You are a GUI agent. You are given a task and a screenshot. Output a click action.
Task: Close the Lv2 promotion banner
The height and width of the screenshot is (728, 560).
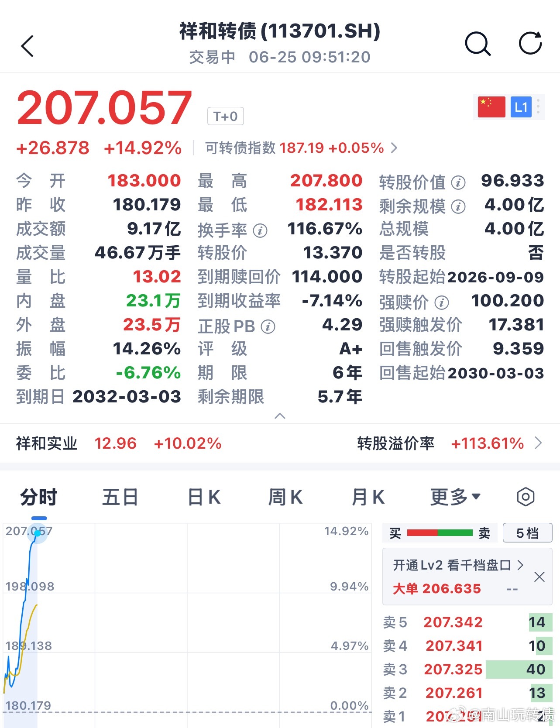[539, 577]
